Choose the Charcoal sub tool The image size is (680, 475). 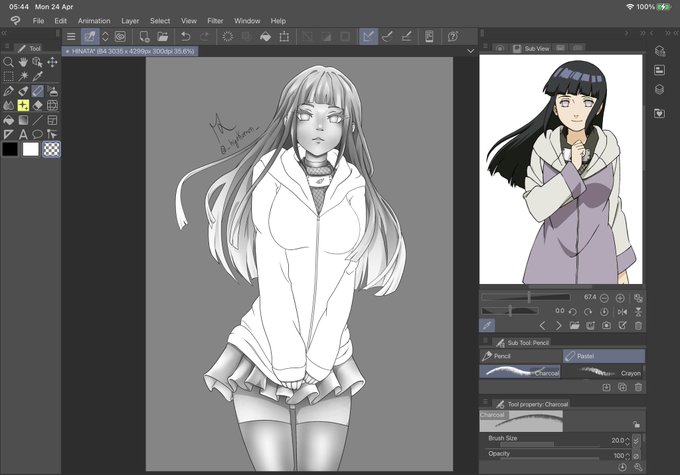click(x=520, y=372)
